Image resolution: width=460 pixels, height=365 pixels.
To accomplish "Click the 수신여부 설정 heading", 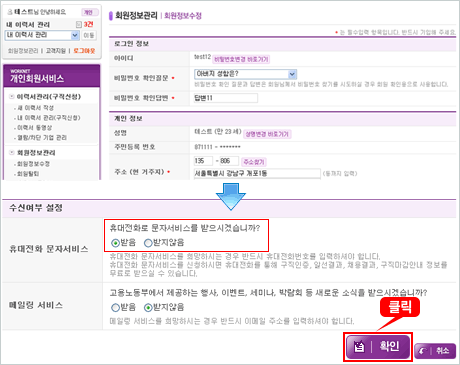I will coord(36,208).
